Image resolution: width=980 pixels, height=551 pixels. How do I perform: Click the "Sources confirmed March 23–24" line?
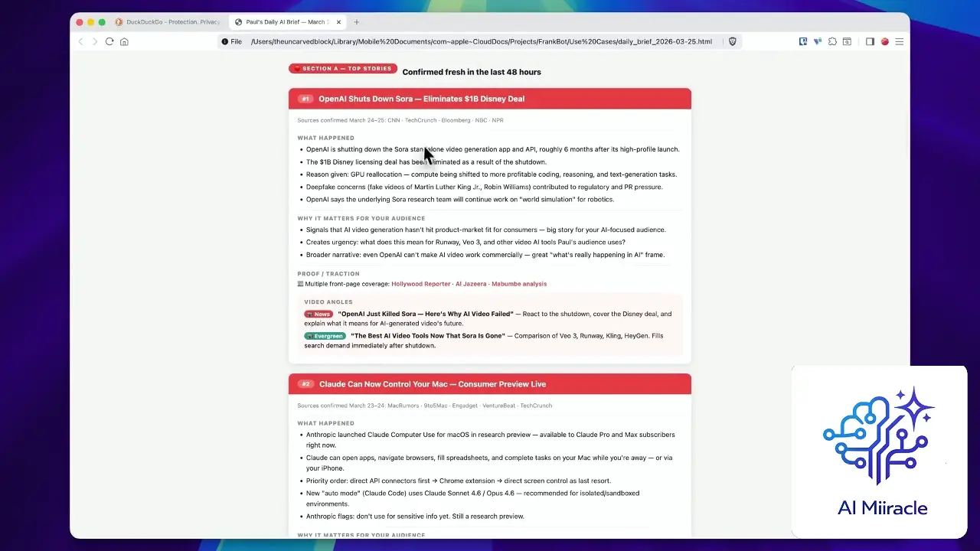(x=425, y=406)
